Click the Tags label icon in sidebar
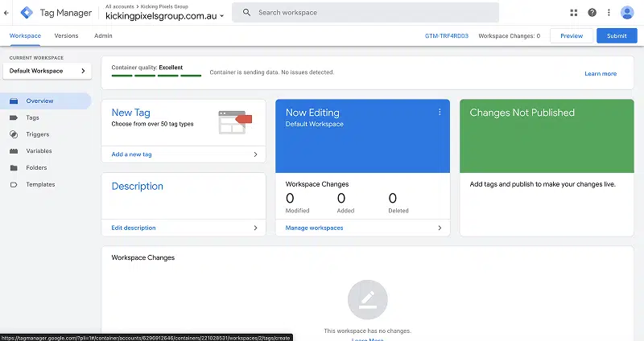This screenshot has height=341, width=644. pos(14,117)
